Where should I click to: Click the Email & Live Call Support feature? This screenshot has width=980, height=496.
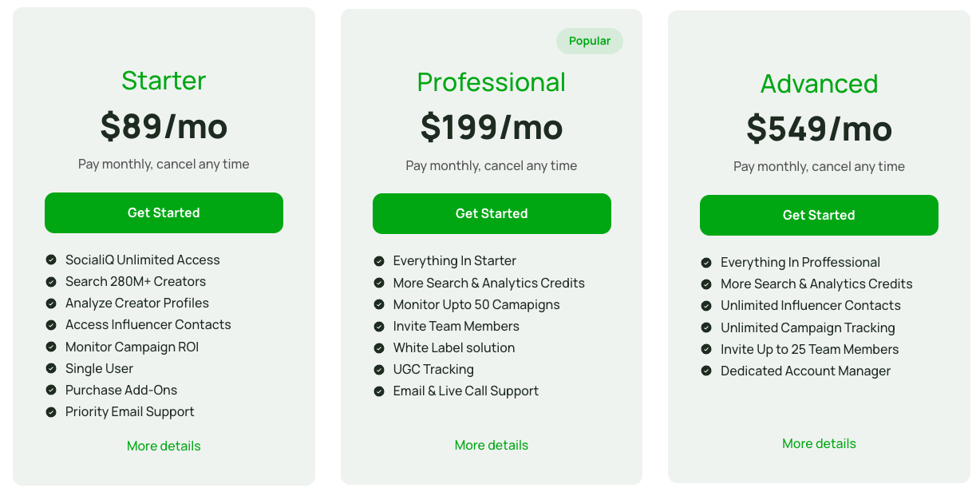(466, 391)
